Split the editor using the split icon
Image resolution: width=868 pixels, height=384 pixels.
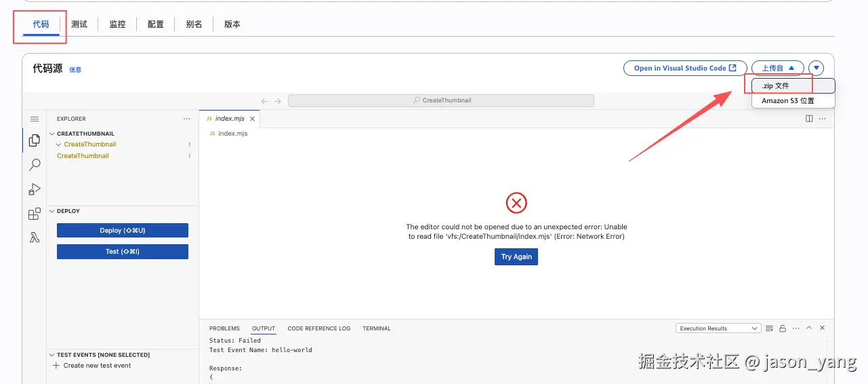(809, 119)
